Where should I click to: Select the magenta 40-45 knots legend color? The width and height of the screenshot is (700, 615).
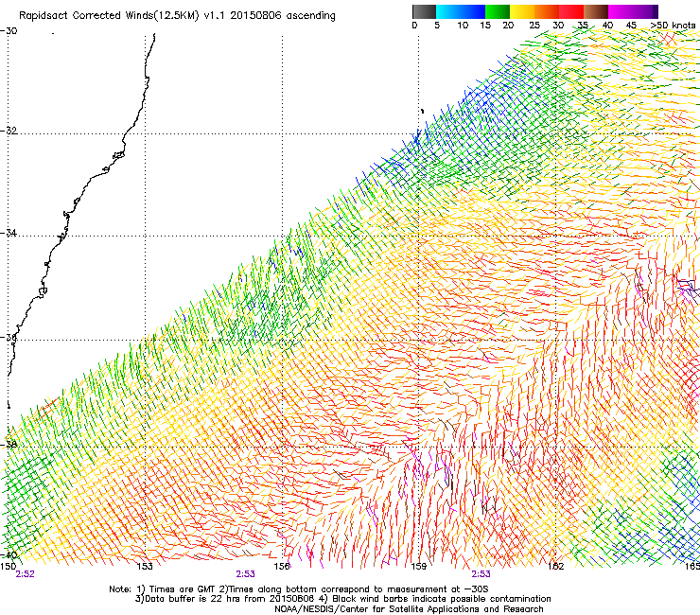tap(621, 11)
